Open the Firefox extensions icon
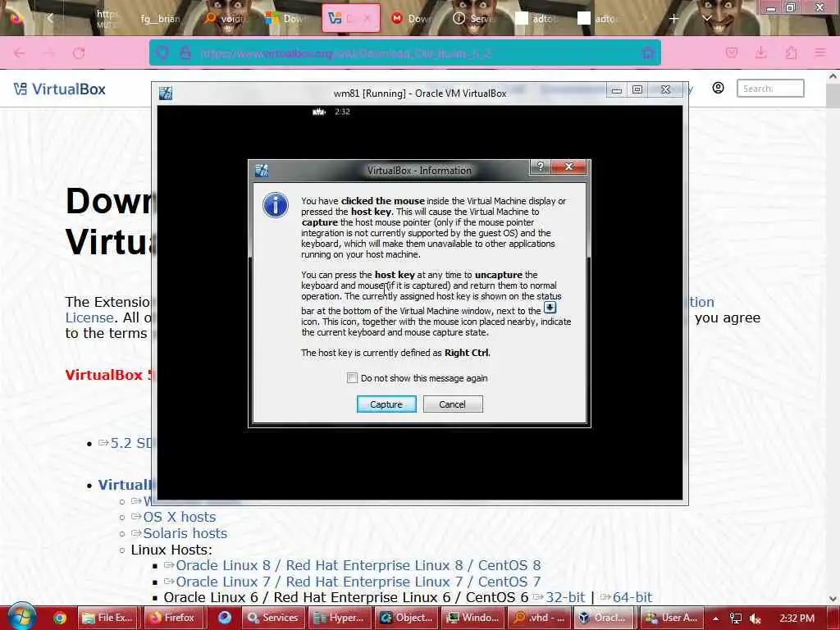The image size is (840, 630). (x=791, y=52)
